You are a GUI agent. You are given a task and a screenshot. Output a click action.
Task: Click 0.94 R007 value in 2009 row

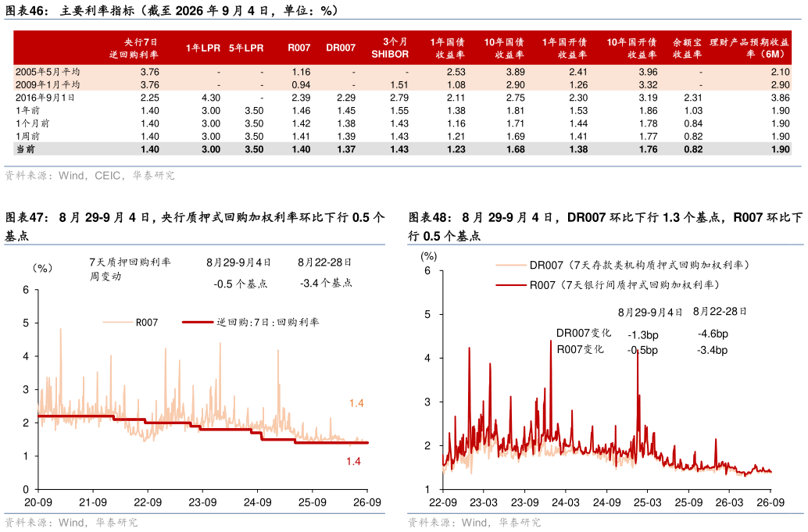(301, 84)
